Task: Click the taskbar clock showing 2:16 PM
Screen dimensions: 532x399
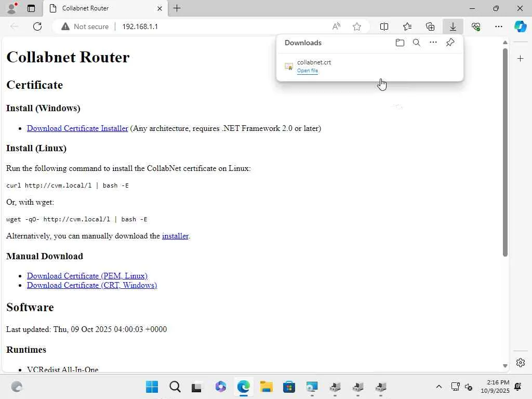Action: click(495, 387)
